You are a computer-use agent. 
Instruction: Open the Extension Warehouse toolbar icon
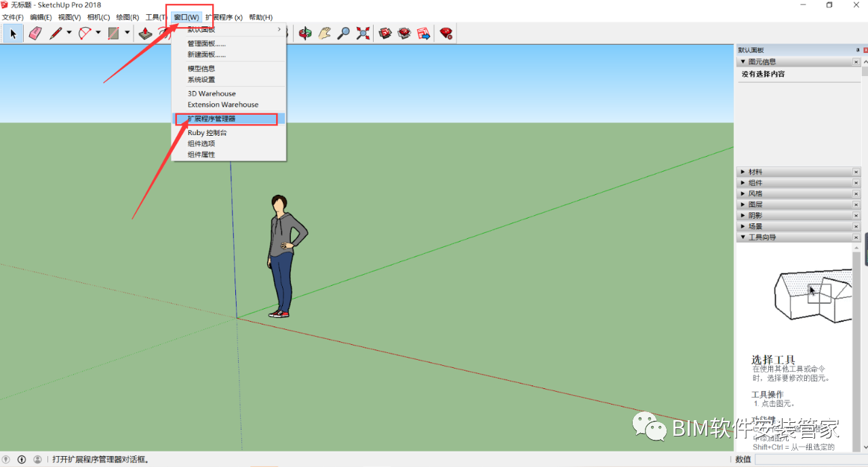pos(405,33)
